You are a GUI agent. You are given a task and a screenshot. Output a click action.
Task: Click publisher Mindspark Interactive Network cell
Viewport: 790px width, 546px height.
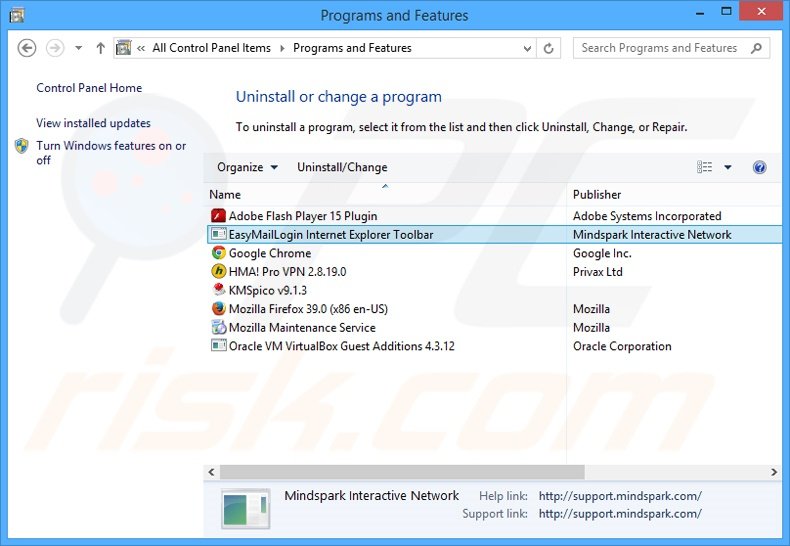pyautogui.click(x=652, y=235)
